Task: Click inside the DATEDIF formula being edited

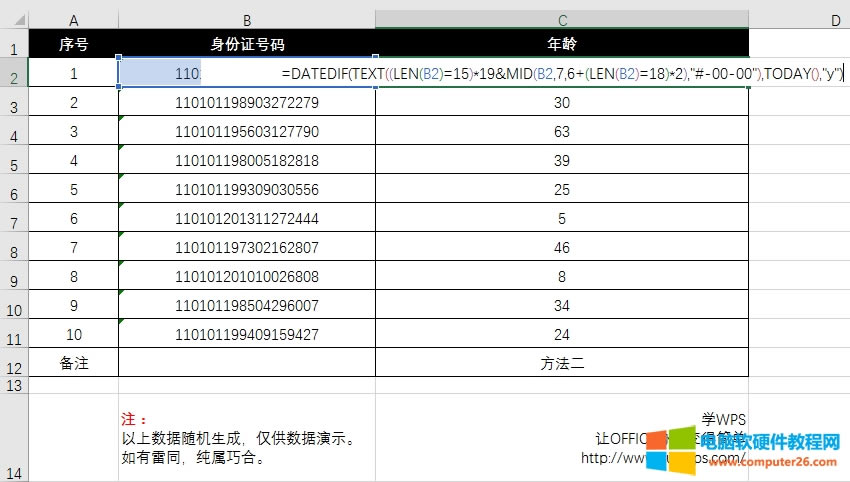Action: 560,73
